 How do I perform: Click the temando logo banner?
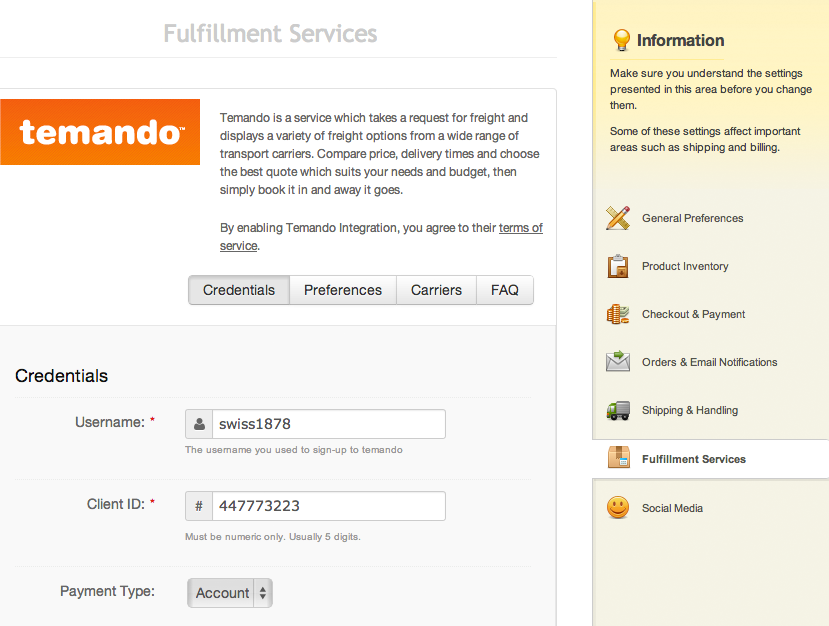[100, 132]
